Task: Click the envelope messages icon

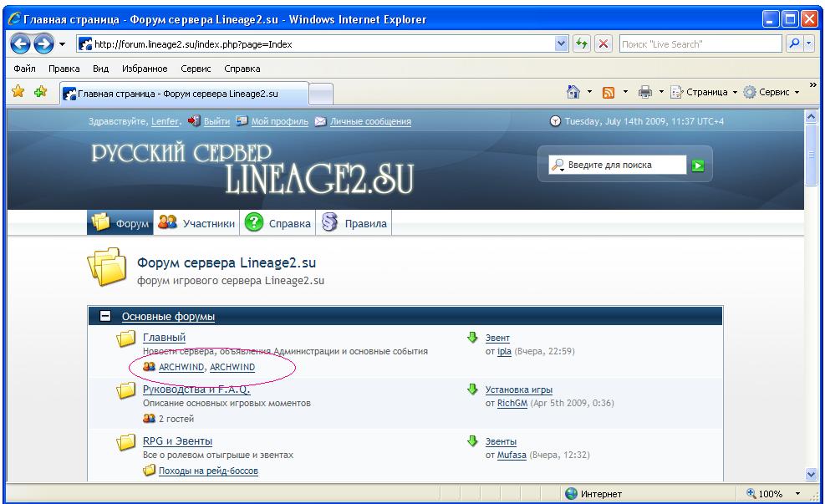Action: click(x=320, y=121)
